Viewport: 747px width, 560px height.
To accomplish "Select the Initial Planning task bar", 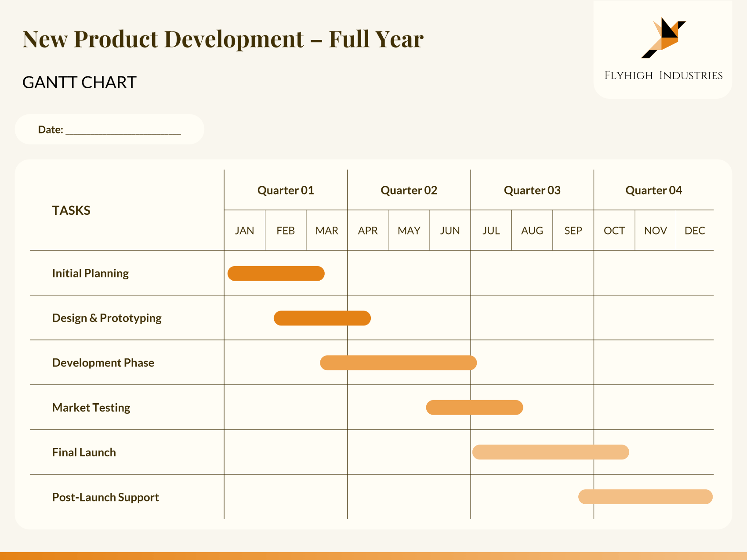I will [276, 273].
